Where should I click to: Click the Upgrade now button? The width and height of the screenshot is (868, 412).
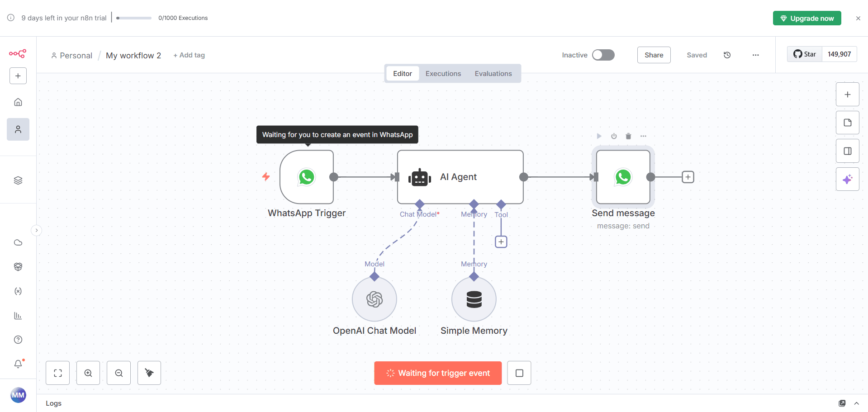tap(806, 18)
